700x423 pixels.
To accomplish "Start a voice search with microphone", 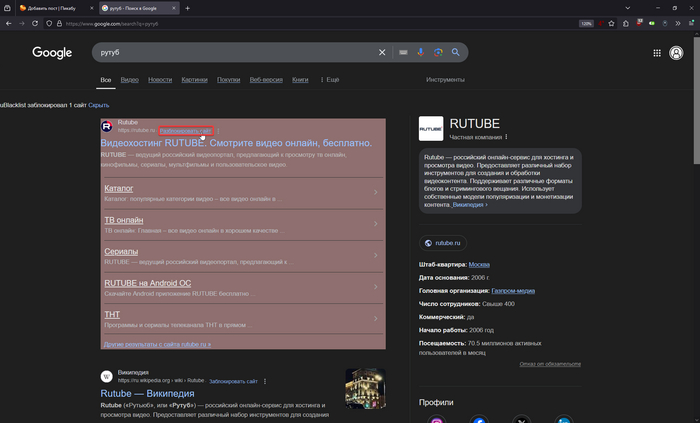I will [x=421, y=52].
